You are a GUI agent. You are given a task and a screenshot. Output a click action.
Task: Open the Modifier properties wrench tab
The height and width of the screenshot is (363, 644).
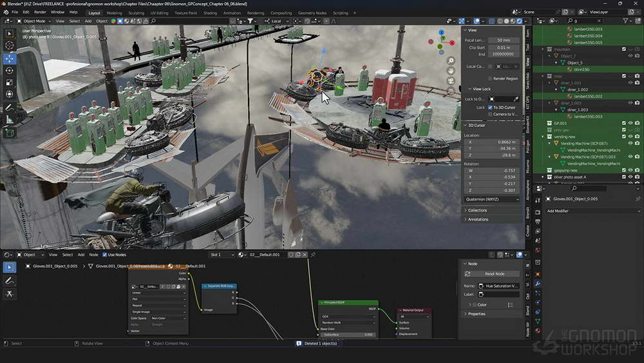pyautogui.click(x=538, y=284)
